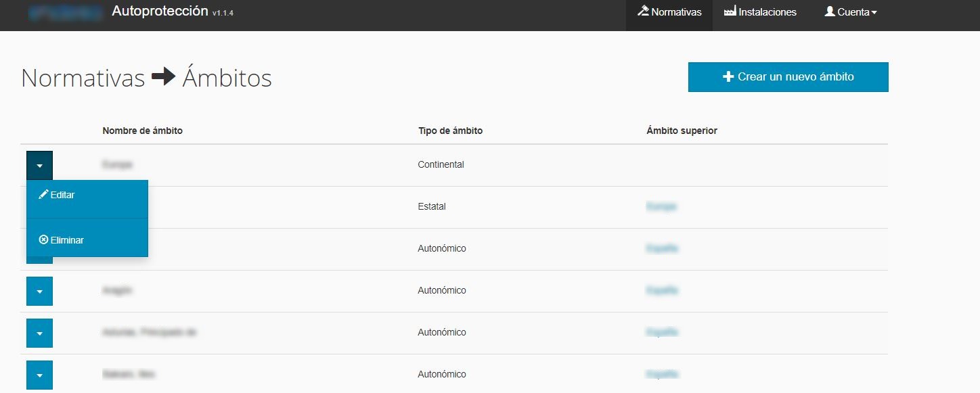The height and width of the screenshot is (393, 980).
Task: Click the blurred logo in the navbar
Action: [66, 13]
